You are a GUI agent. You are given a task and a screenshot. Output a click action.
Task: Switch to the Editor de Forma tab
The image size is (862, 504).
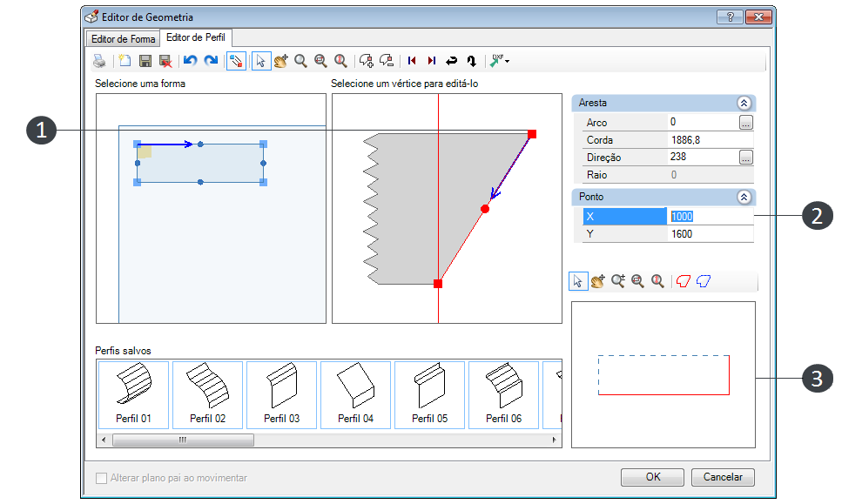pyautogui.click(x=123, y=39)
